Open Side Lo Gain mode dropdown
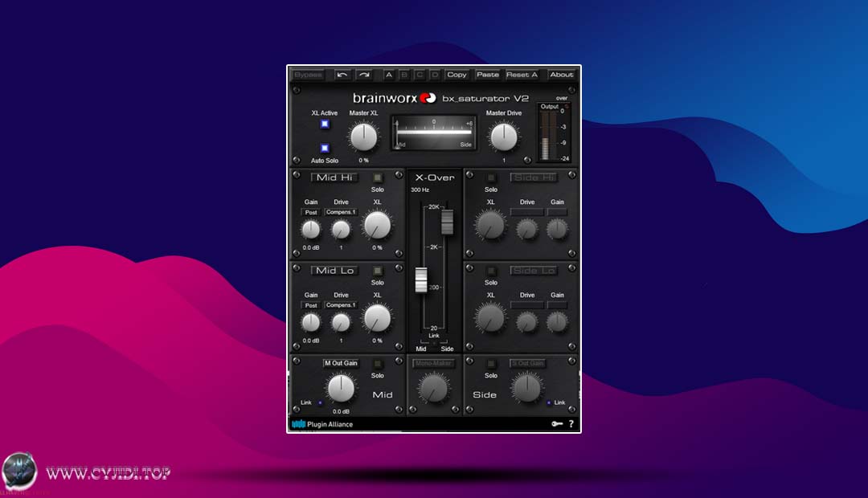The width and height of the screenshot is (868, 498). coord(557,305)
